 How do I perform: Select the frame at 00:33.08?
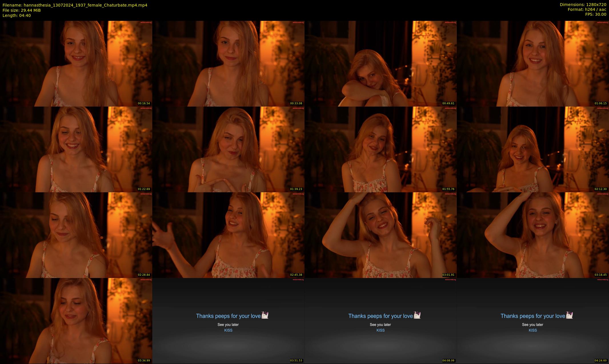[x=228, y=63]
